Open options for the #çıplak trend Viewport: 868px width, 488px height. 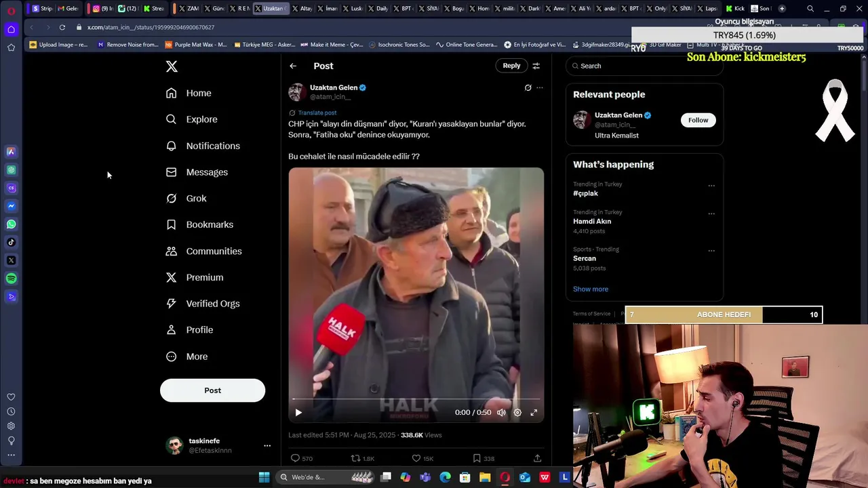tap(711, 185)
